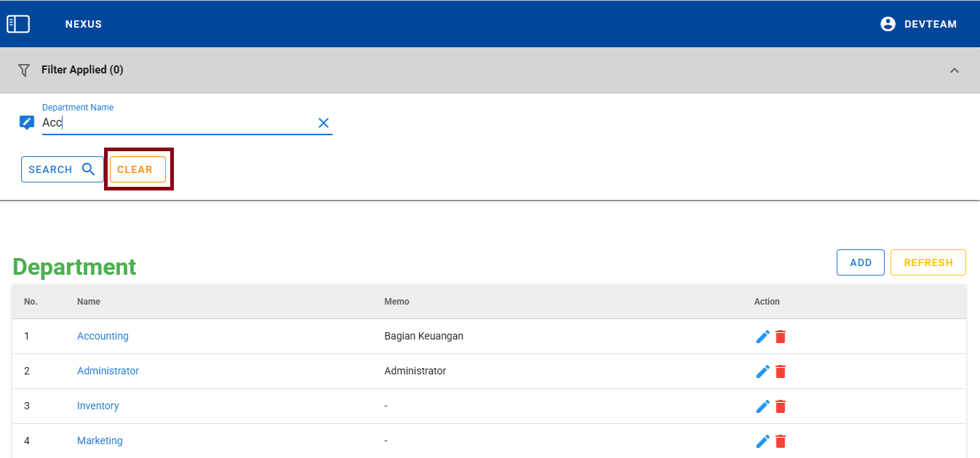Screen dimensions: 980x458
Task: Open the DEVTEAM user account menu
Action: [x=918, y=24]
